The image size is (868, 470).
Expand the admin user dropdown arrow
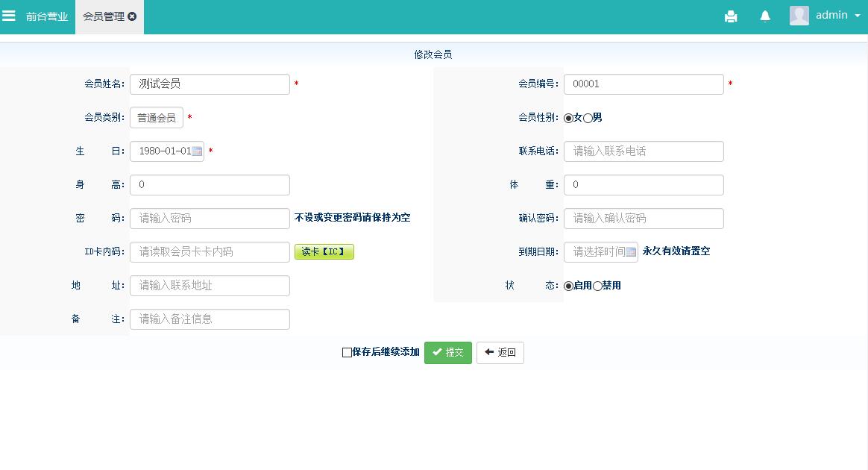[858, 16]
